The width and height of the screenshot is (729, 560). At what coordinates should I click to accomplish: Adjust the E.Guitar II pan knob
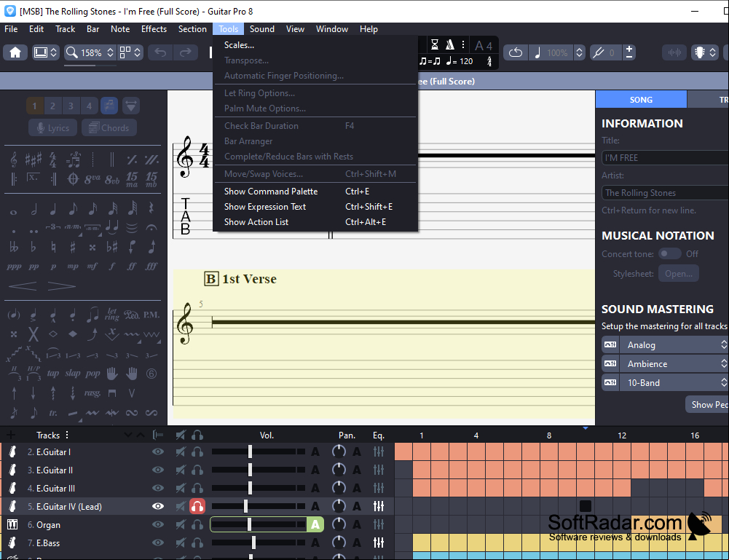tap(339, 470)
